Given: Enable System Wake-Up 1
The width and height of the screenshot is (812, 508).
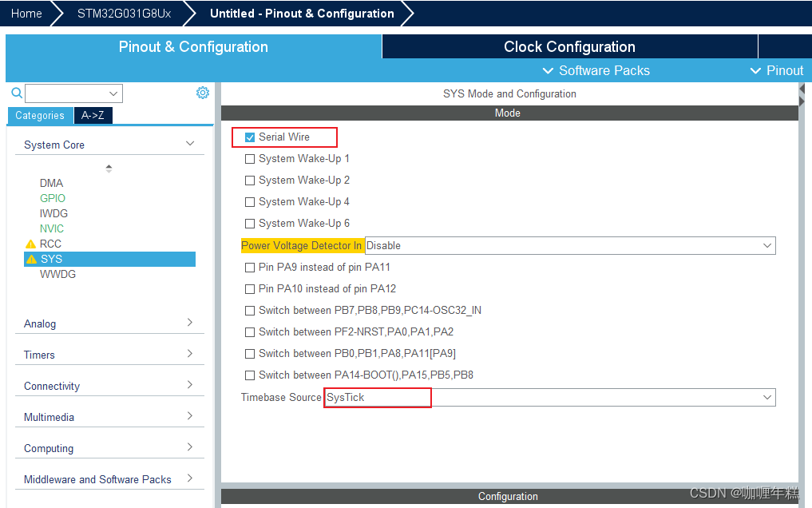Looking at the screenshot, I should coord(250,159).
